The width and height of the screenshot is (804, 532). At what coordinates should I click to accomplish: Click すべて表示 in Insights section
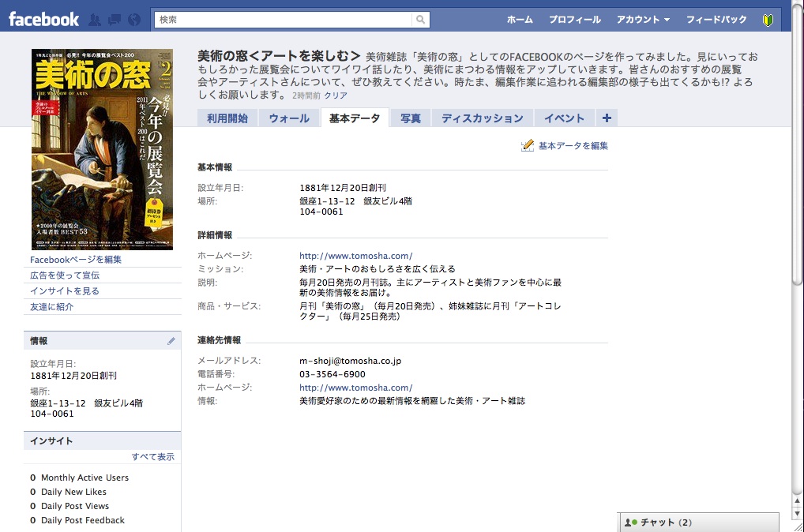click(153, 457)
